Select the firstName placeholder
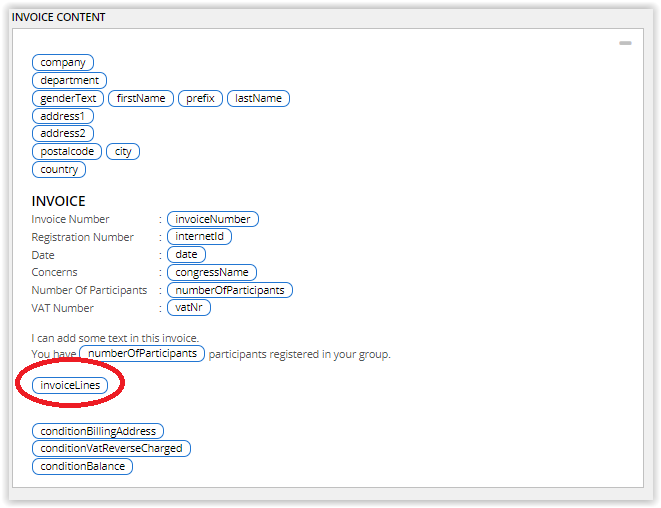This screenshot has height=508, width=661. tap(141, 99)
